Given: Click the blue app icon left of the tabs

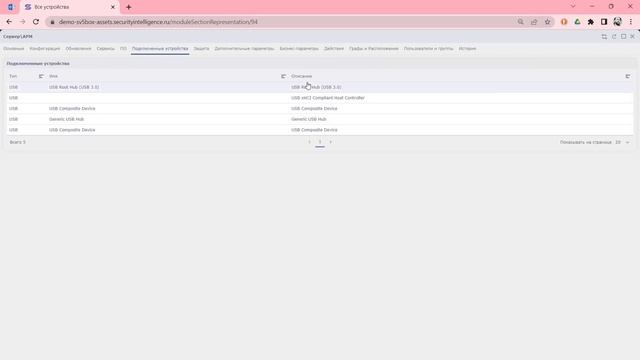Looking at the screenshot, I should tap(11, 7).
